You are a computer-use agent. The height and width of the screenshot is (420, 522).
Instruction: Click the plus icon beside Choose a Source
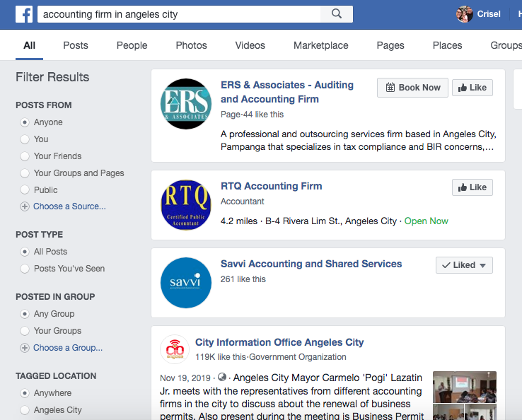(x=25, y=206)
